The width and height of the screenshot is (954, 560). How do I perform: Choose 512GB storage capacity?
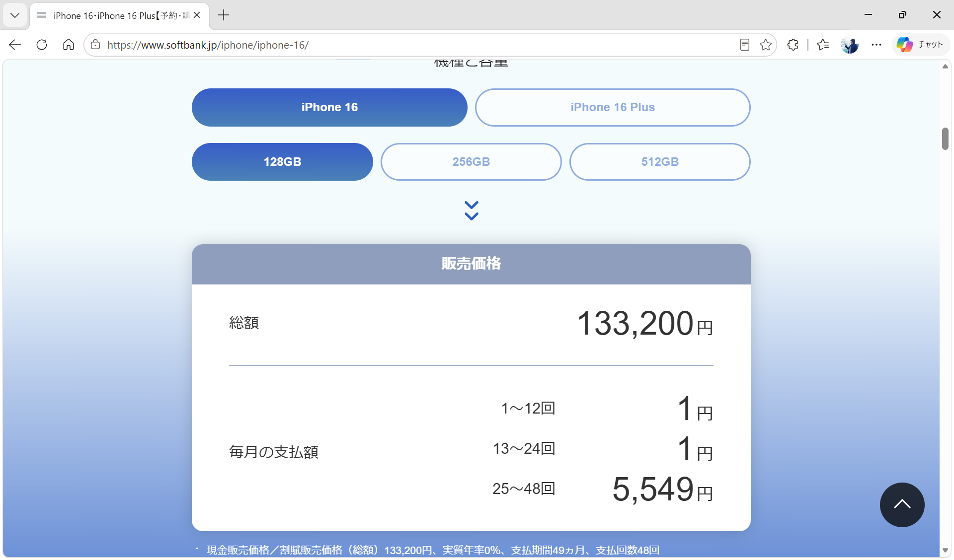[x=660, y=162]
